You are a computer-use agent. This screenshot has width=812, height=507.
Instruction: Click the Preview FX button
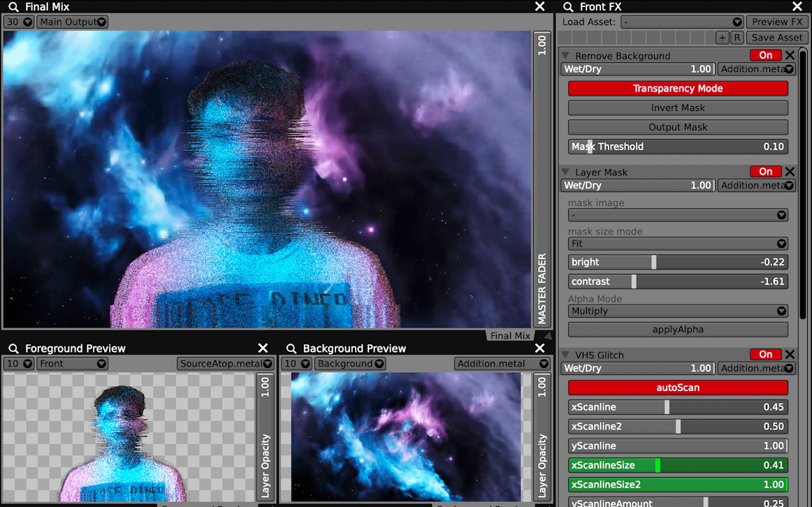coord(777,22)
